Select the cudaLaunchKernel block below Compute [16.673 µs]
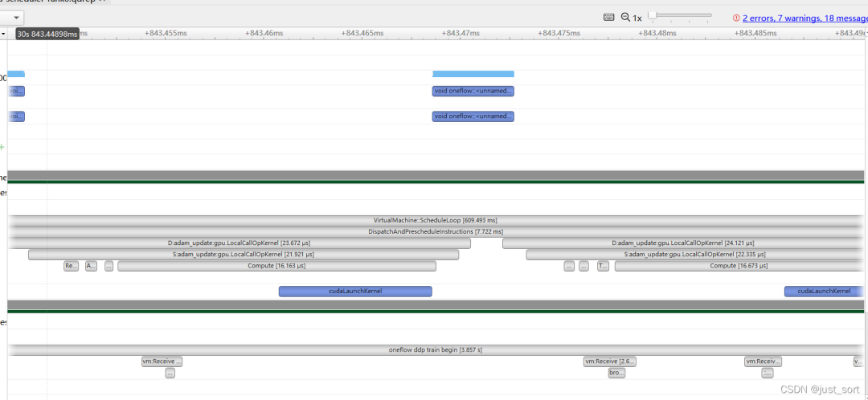The height and width of the screenshot is (400, 868). 825,291
